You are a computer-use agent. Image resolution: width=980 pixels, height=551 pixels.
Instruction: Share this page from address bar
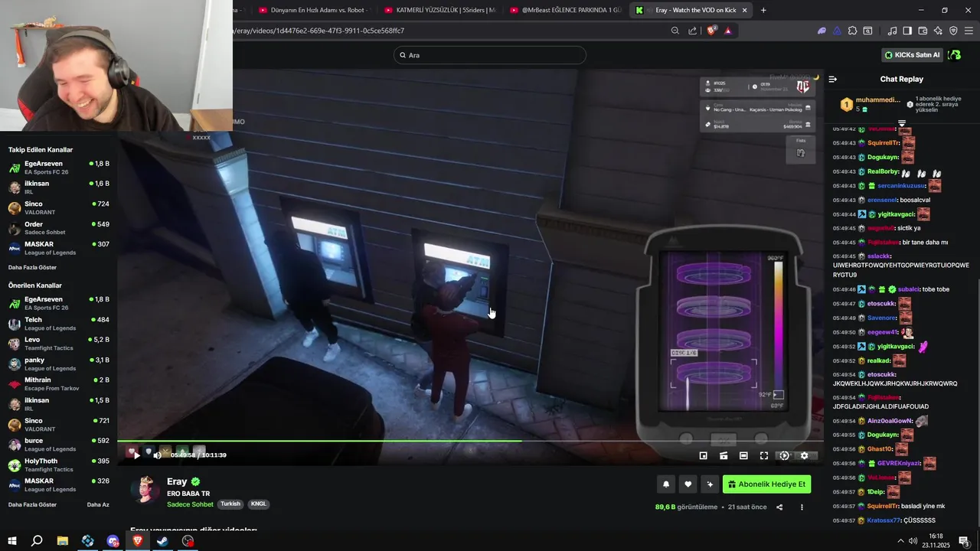click(x=693, y=31)
